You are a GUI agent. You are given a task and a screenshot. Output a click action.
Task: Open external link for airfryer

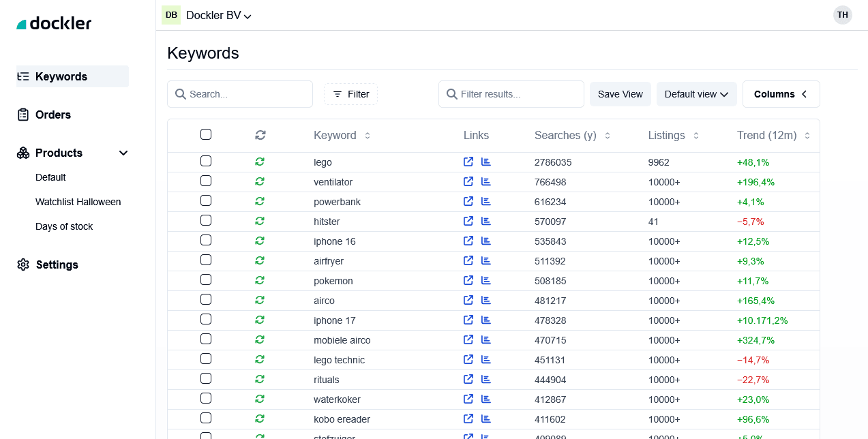468,261
